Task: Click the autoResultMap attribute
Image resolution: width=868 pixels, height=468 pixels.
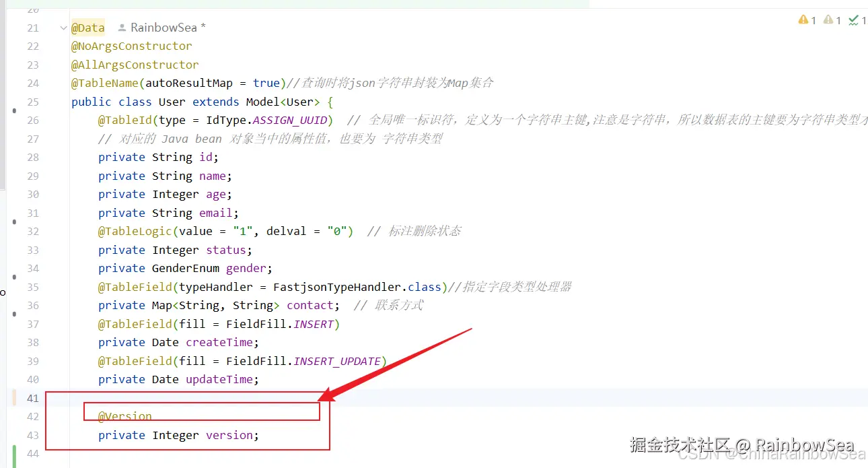Action: coord(189,83)
